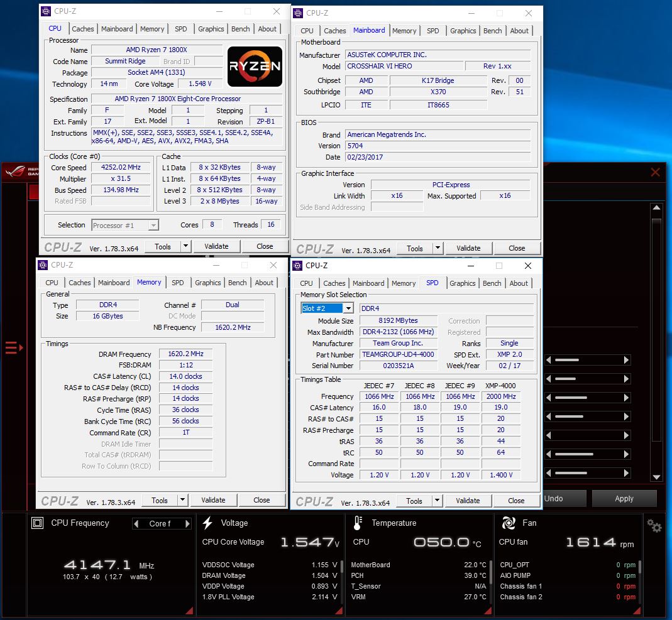Click the CPU-Z title icon in the Mainboard window

click(298, 13)
